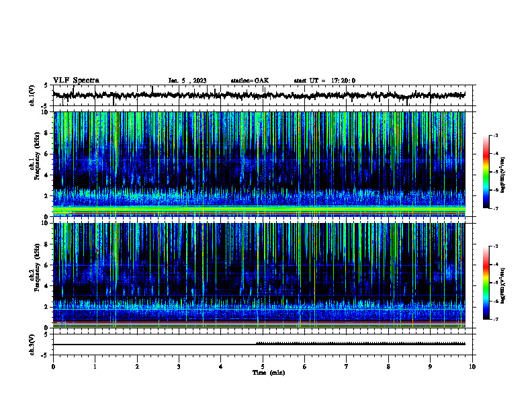The height and width of the screenshot is (411, 532).
Task: Click the 5 minute tick on time axis
Action: tap(263, 367)
